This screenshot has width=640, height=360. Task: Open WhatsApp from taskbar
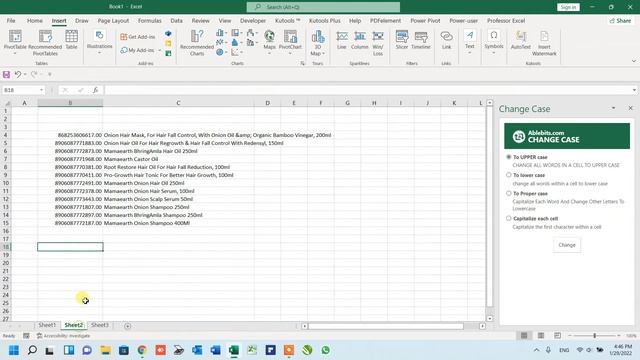325,350
